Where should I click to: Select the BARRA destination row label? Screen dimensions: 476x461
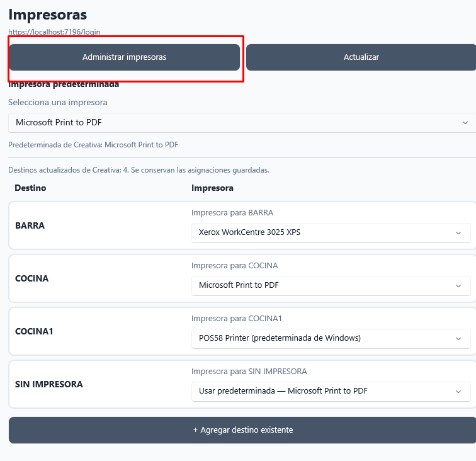tap(30, 225)
